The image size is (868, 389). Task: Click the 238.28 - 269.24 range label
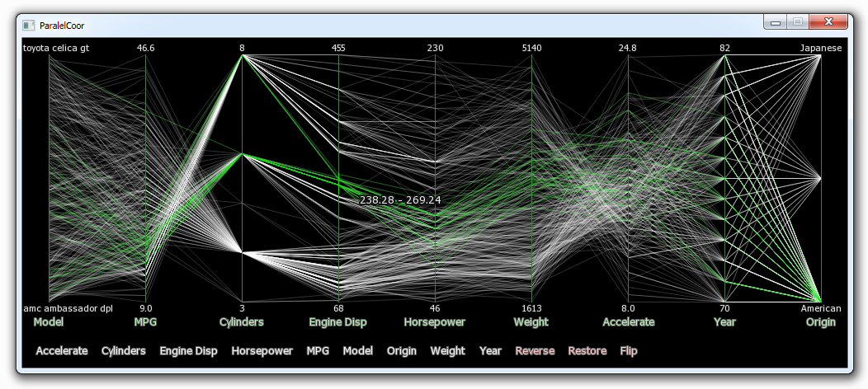(400, 200)
